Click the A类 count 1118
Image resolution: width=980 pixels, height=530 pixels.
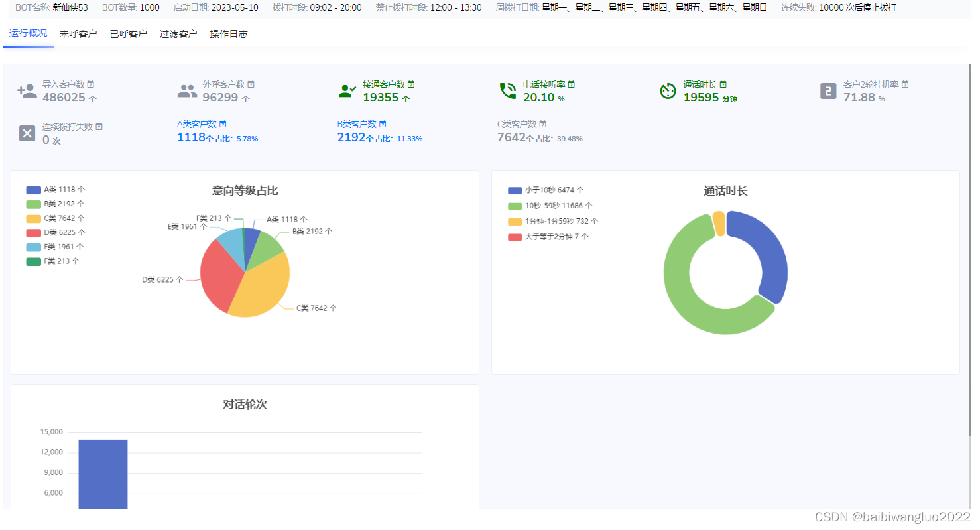[x=191, y=137]
